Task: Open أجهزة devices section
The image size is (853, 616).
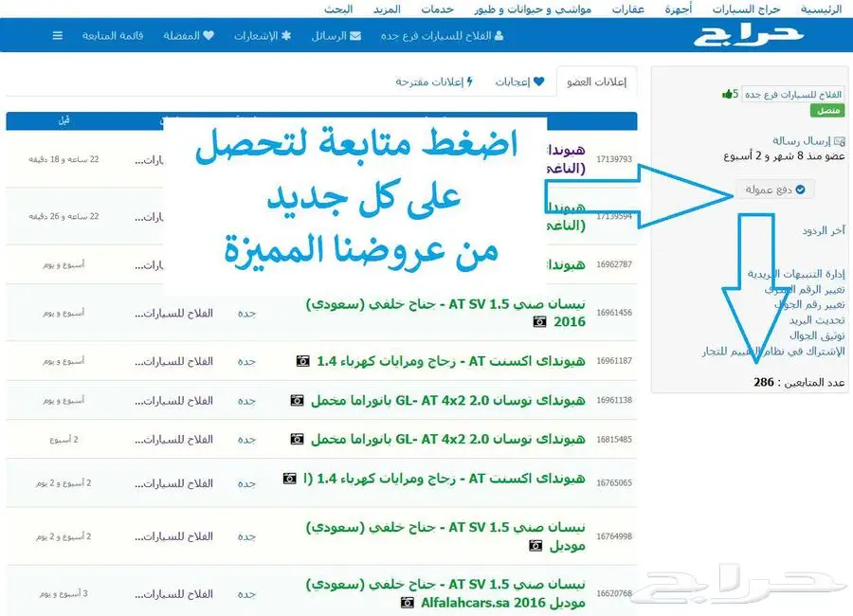Action: [x=679, y=9]
